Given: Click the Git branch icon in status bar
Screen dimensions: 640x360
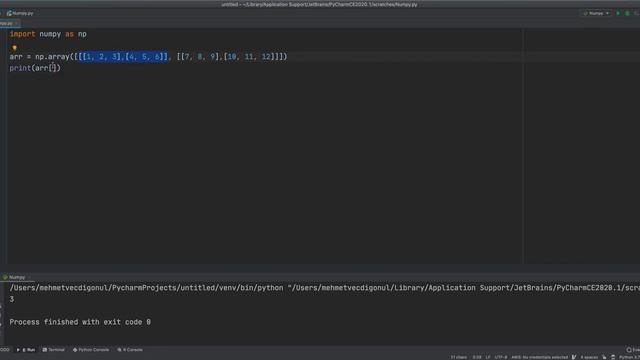Looking at the screenshot, I should (x=574, y=357).
